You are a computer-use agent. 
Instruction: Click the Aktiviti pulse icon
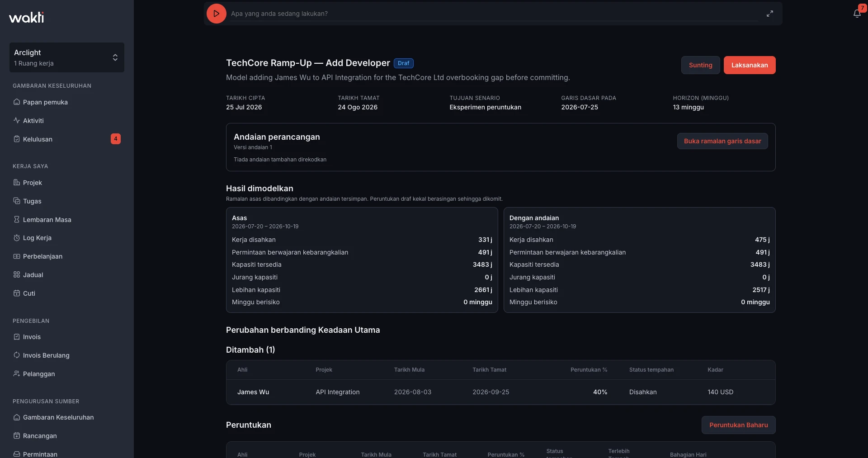[x=17, y=121]
